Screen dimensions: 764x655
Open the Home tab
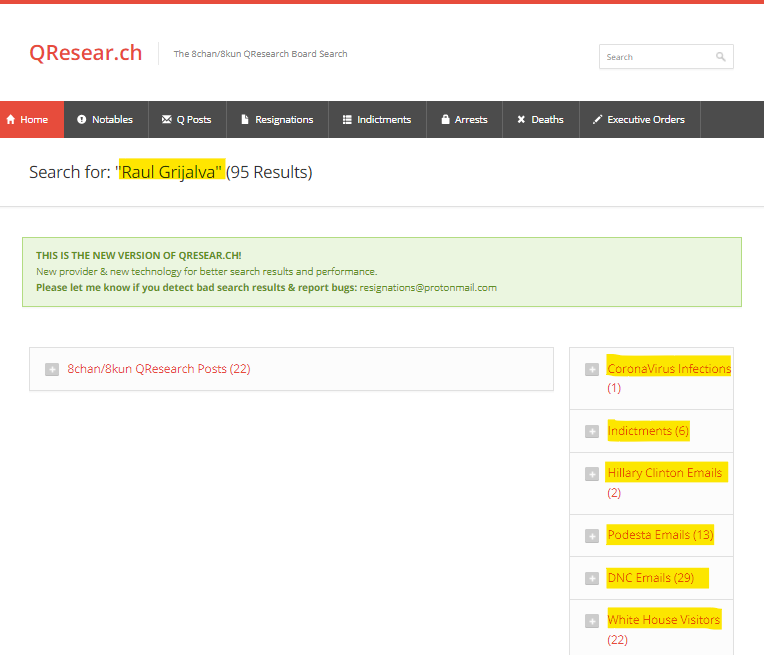click(32, 119)
